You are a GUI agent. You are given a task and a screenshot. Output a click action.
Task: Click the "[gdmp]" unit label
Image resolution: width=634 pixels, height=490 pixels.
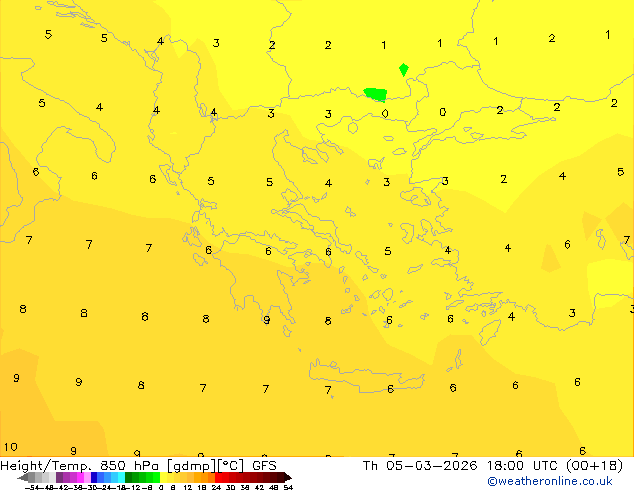tap(192, 466)
